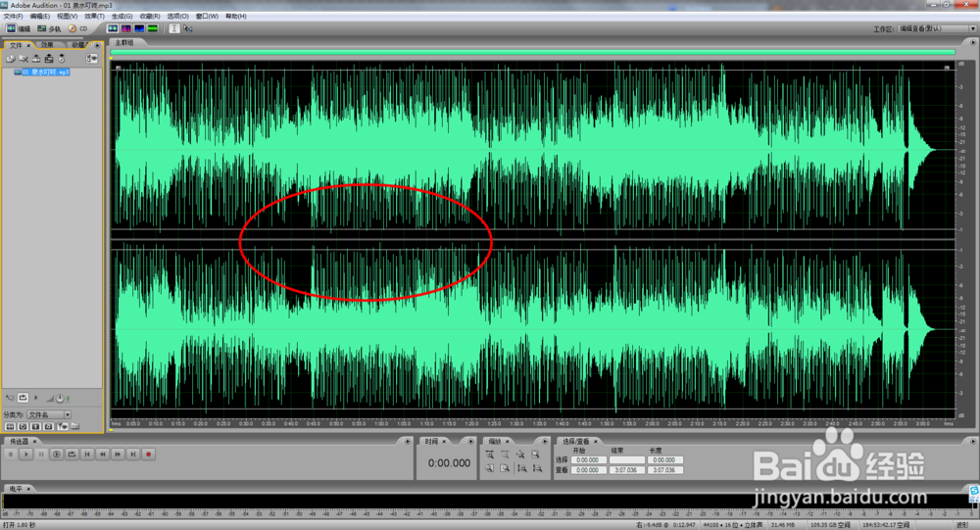Click the Close File icon in Files panel

click(24, 58)
